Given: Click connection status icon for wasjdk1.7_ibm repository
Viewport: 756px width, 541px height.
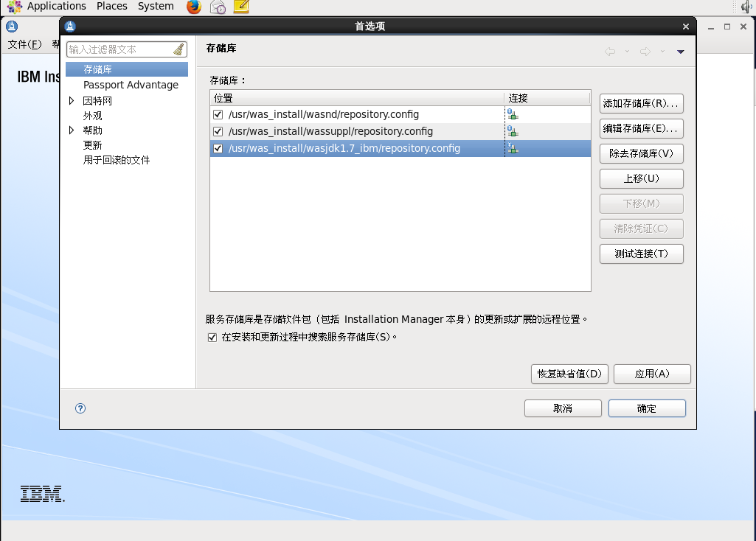Looking at the screenshot, I should (513, 148).
